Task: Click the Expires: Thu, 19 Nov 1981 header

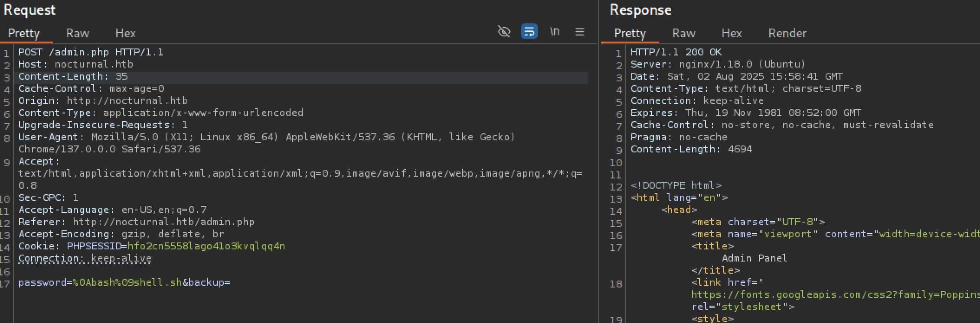Action: tap(746, 113)
